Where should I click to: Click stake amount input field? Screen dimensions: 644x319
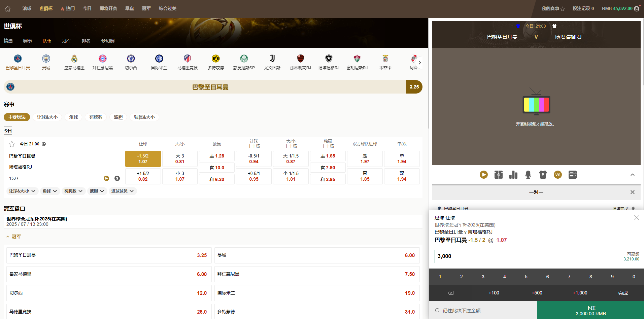tap(480, 256)
